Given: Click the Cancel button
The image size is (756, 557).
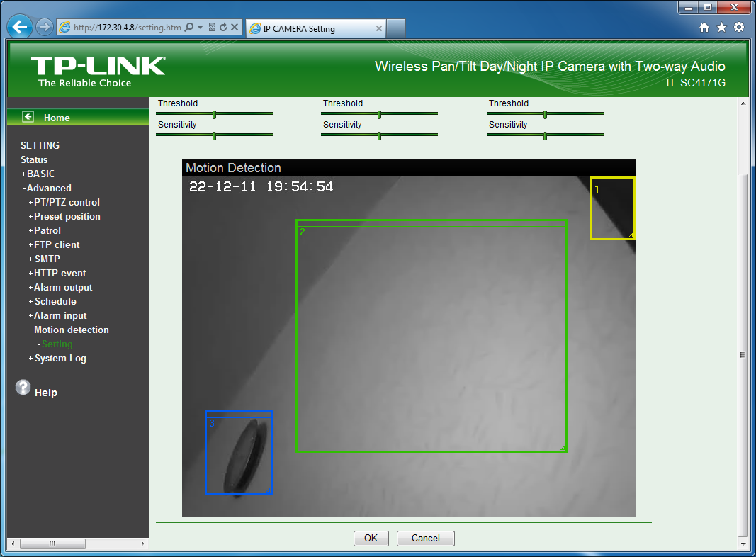Looking at the screenshot, I should 425,538.
